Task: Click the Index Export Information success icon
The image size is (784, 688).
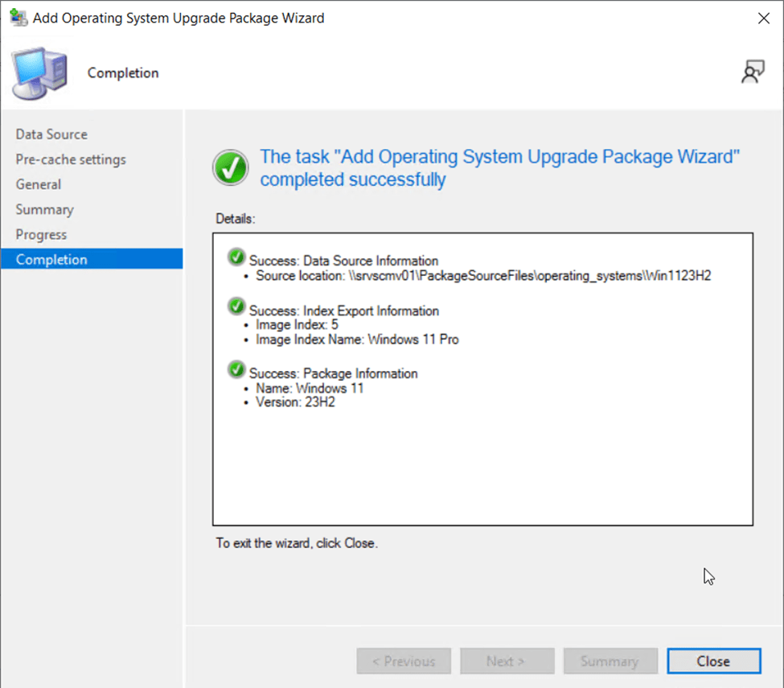Action: point(236,307)
